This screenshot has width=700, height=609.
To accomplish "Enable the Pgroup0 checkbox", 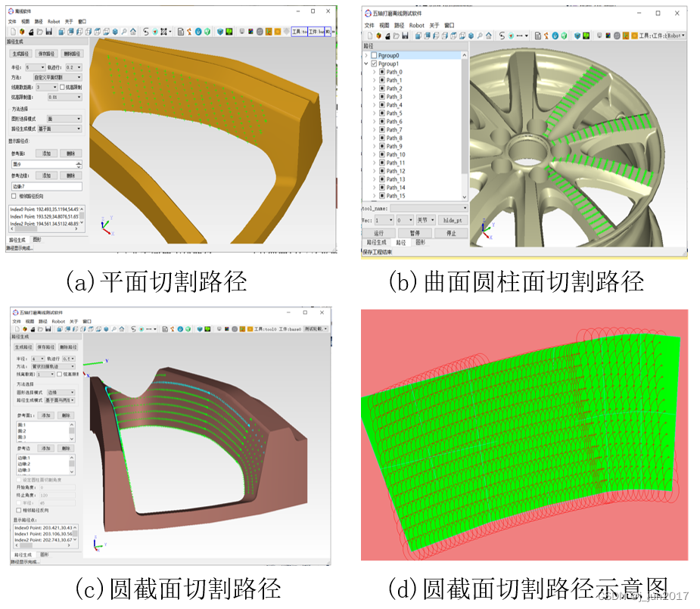I will click(374, 56).
